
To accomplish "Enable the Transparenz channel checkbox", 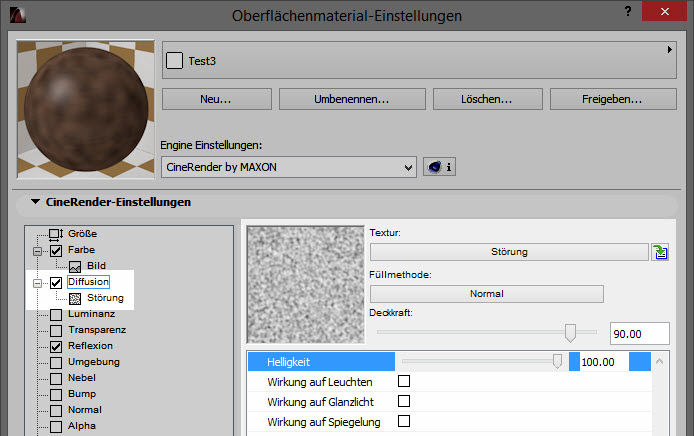I will pyautogui.click(x=56, y=331).
